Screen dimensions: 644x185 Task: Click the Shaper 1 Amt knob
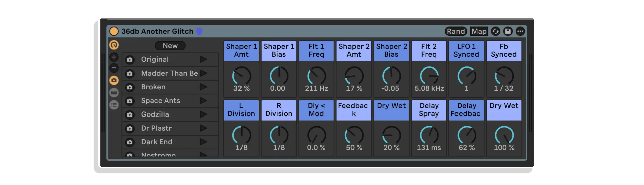(241, 76)
